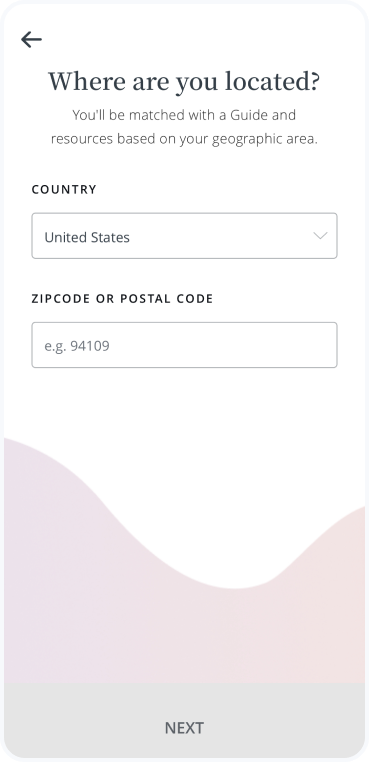The width and height of the screenshot is (369, 762).
Task: Click 'resources based on your geographic area' line
Action: pyautogui.click(x=184, y=139)
